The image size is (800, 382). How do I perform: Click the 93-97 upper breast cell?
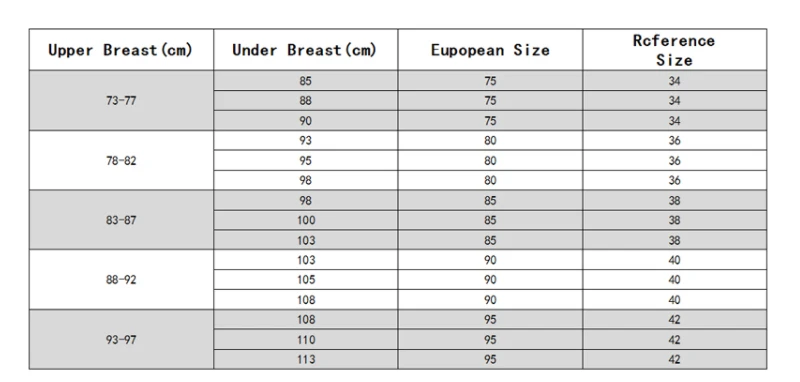point(121,340)
